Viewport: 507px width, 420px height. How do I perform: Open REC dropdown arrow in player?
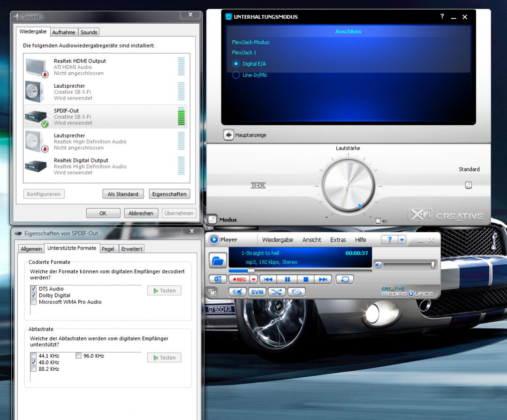(254, 279)
